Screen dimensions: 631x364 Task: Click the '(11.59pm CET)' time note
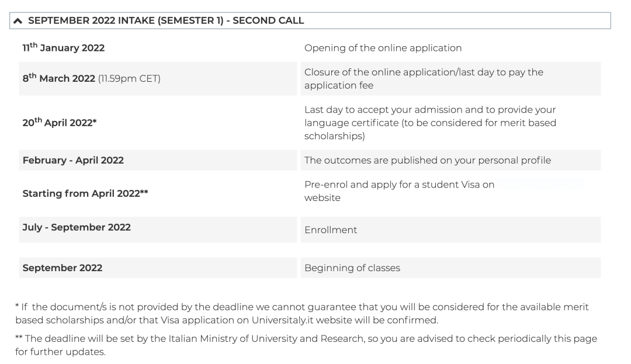pyautogui.click(x=129, y=79)
